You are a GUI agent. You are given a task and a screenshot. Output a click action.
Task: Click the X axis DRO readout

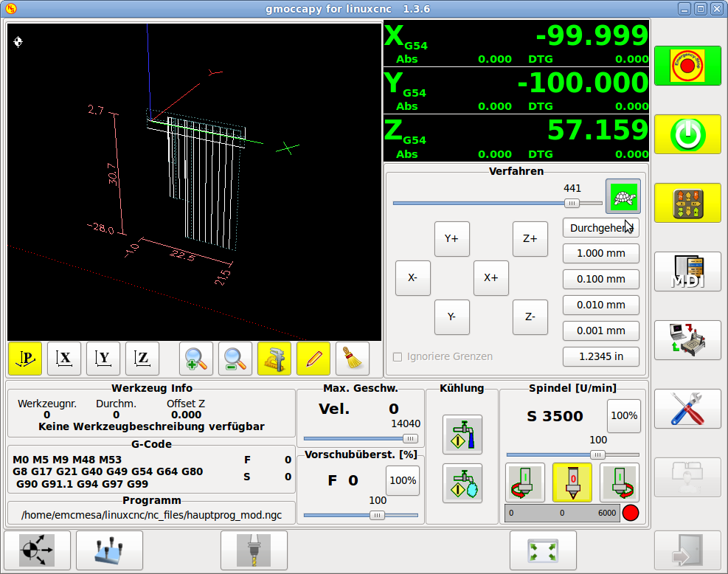tap(516, 44)
